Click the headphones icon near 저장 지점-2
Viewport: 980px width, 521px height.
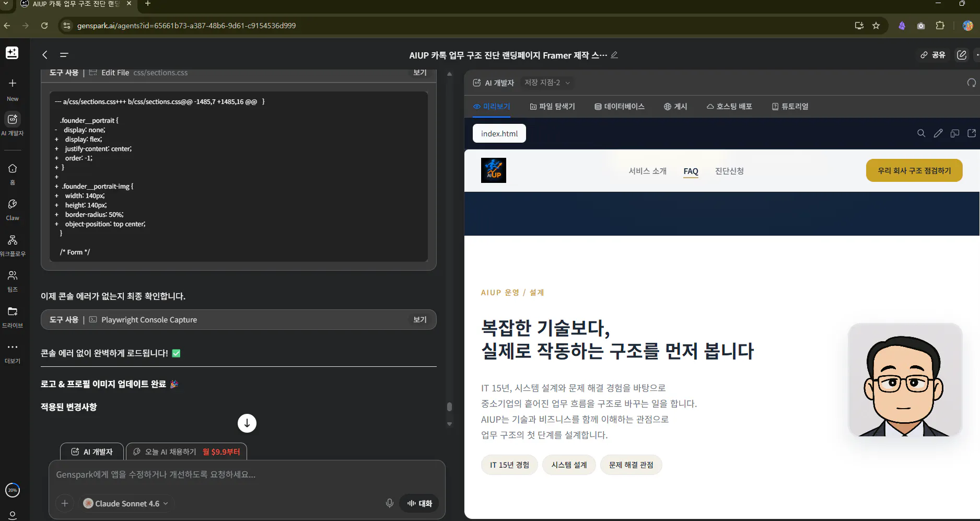971,83
